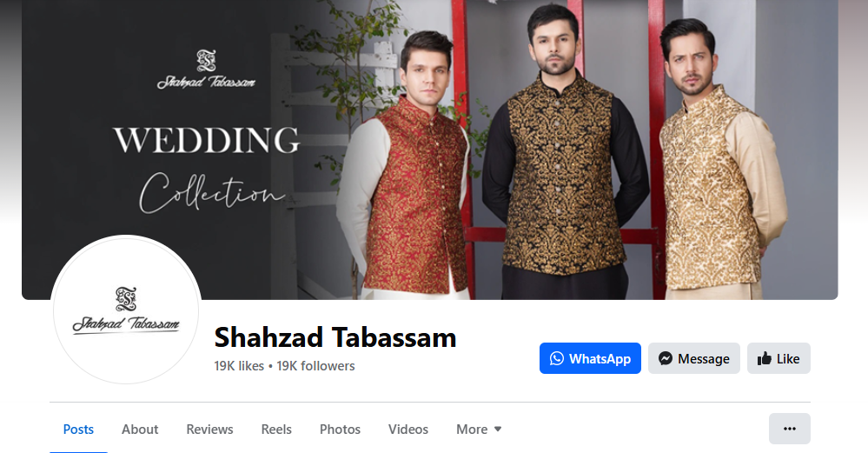Expand the More dropdown arrow
Screen dimensions: 868x453
pos(498,430)
